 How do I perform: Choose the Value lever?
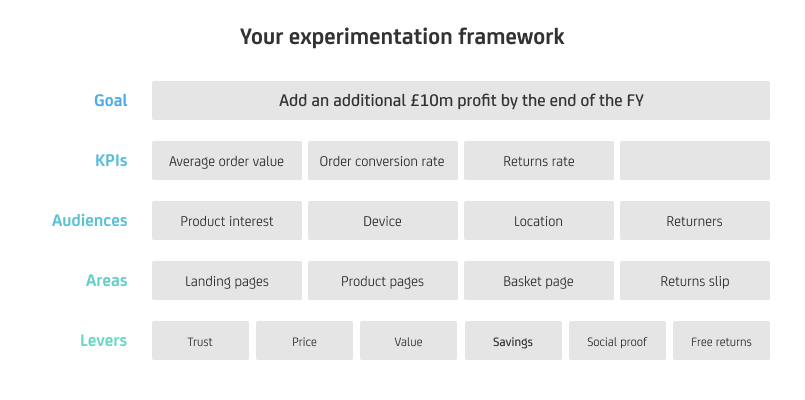click(408, 341)
